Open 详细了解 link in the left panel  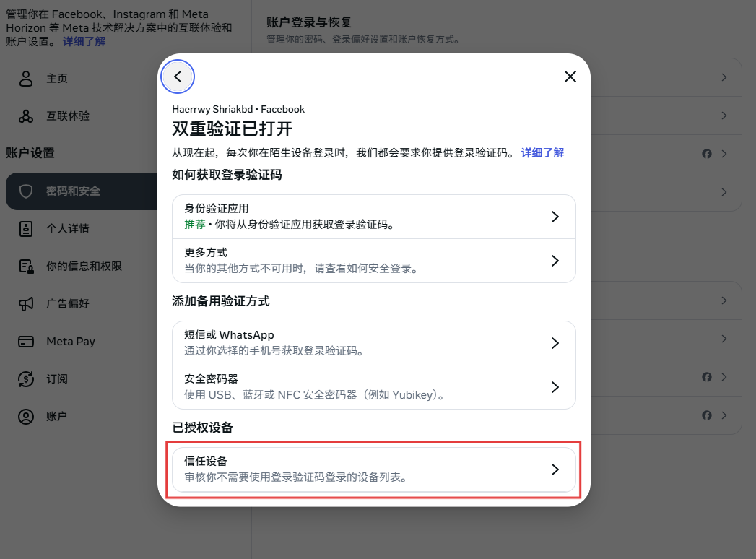[x=84, y=41]
